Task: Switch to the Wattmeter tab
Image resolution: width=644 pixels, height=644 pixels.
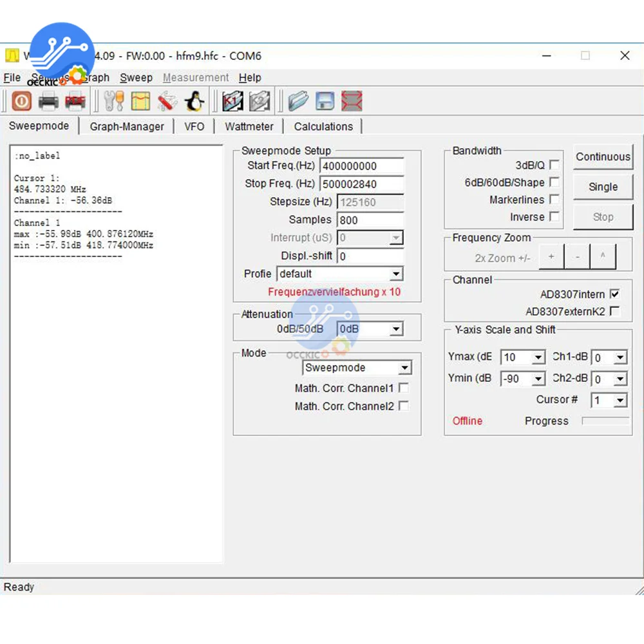Action: [x=249, y=126]
